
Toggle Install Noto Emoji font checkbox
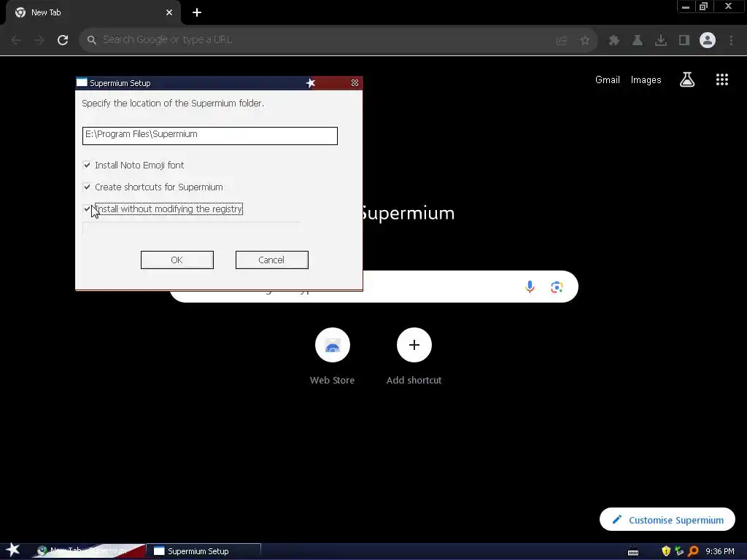click(x=87, y=166)
